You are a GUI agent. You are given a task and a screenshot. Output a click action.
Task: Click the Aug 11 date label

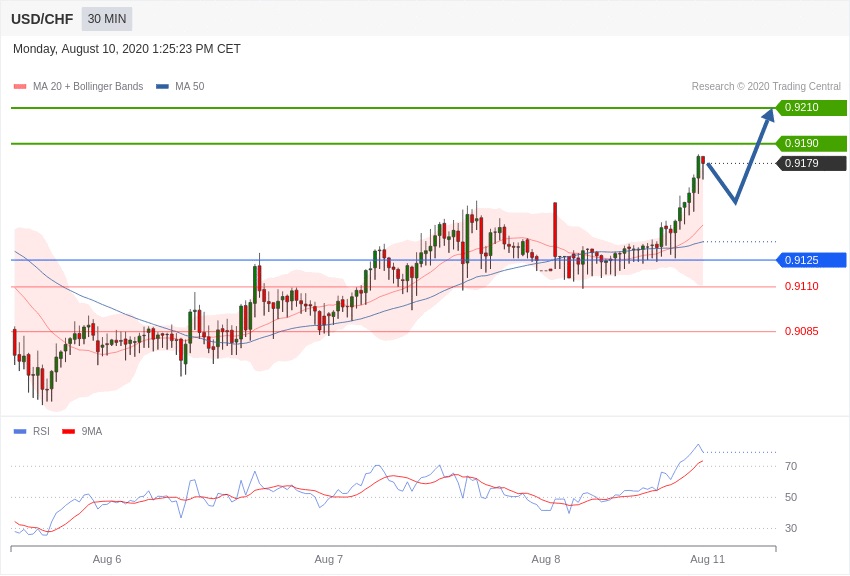(x=707, y=559)
